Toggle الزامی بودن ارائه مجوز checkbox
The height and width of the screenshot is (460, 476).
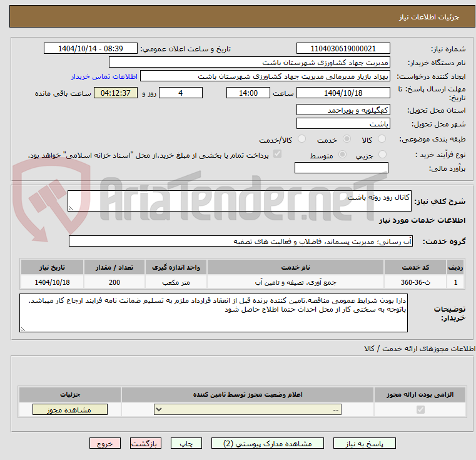[x=420, y=409]
